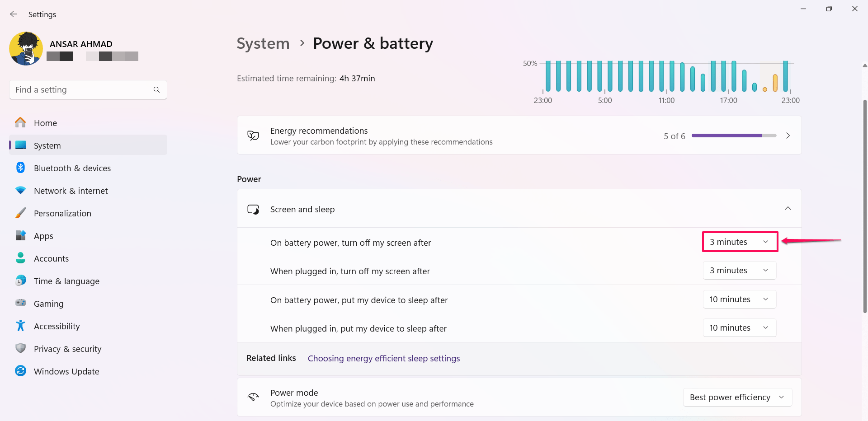Open Gaming settings
The height and width of the screenshot is (421, 868).
[x=48, y=304]
